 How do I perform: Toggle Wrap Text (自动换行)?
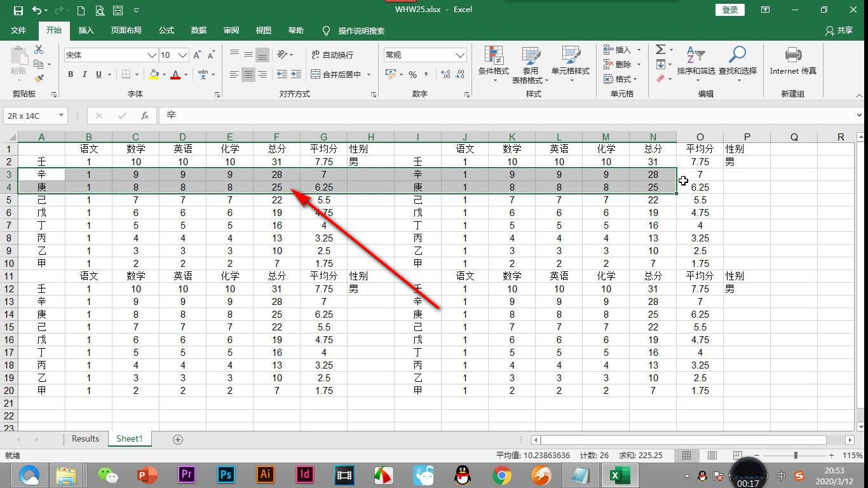(x=332, y=55)
